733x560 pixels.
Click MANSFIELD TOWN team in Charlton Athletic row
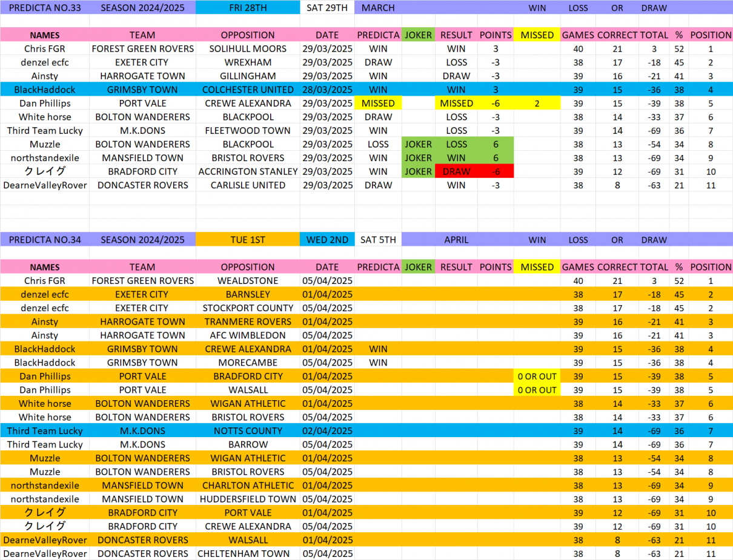pyautogui.click(x=142, y=486)
